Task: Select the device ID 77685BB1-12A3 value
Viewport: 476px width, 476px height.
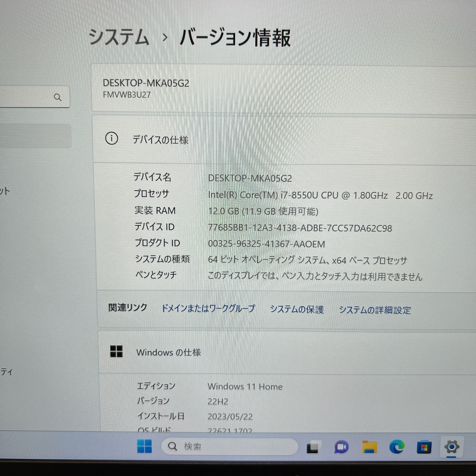Action: coord(300,228)
